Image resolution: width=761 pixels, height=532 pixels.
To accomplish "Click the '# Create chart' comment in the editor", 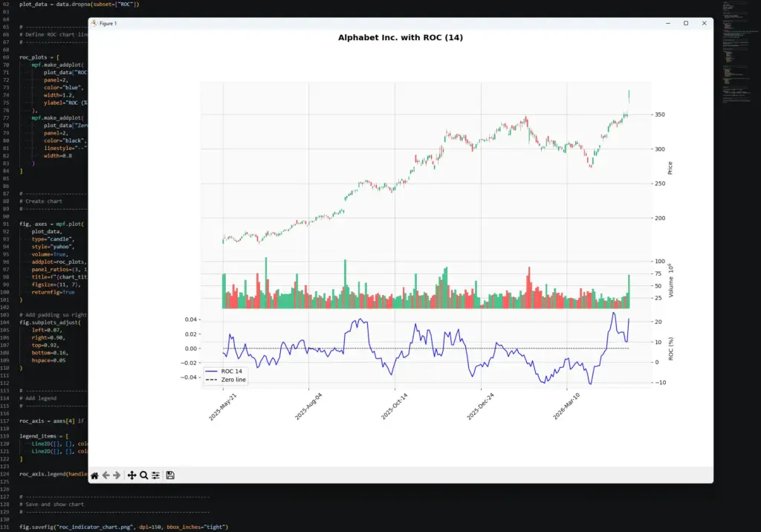I will [41, 201].
